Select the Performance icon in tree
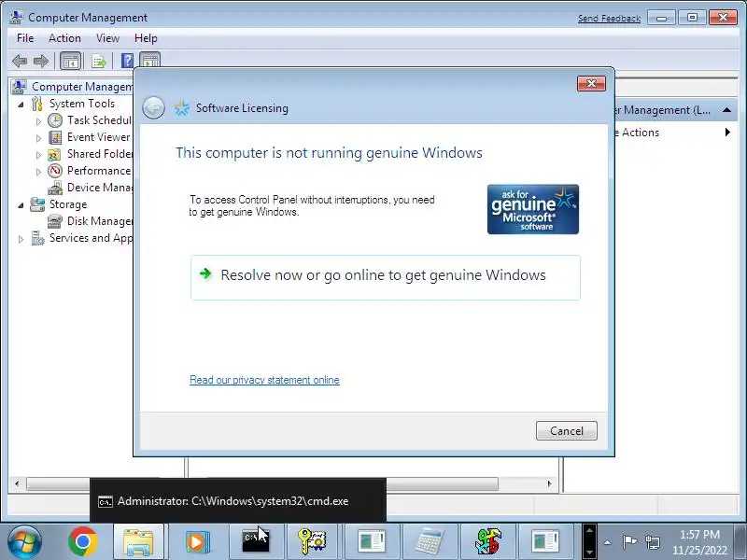The image size is (747, 560). pyautogui.click(x=55, y=171)
